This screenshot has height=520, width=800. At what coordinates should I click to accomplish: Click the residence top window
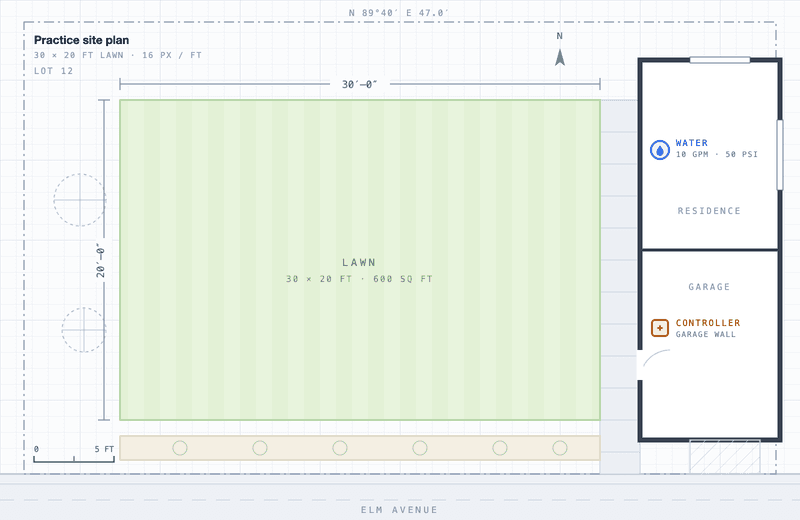click(720, 60)
